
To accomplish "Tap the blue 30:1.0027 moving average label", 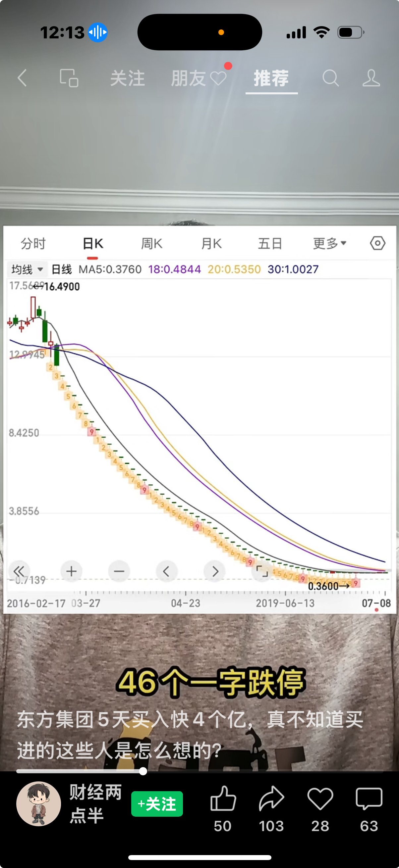I will point(293,269).
